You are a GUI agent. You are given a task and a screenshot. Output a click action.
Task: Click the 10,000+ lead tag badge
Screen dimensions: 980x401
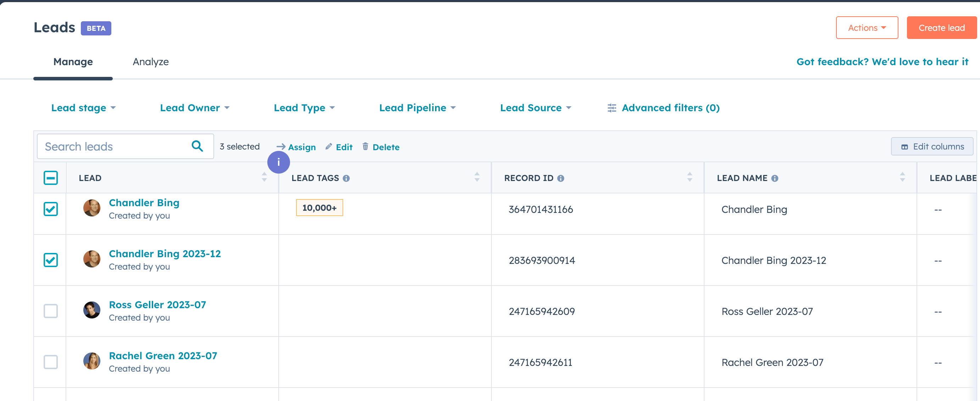point(319,208)
